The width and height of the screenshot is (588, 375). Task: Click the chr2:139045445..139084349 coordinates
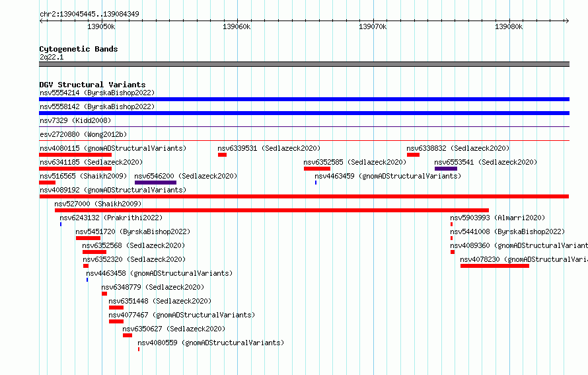[89, 14]
